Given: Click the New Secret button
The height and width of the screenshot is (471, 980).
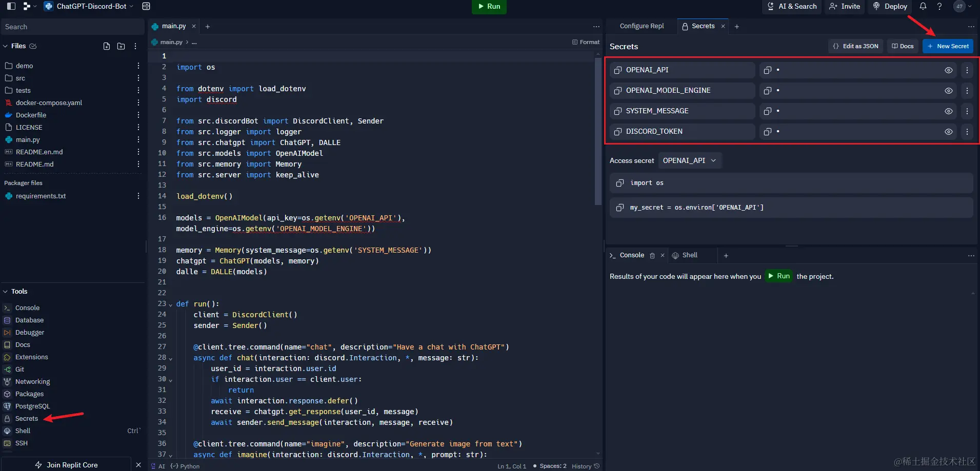Looking at the screenshot, I should (x=948, y=46).
